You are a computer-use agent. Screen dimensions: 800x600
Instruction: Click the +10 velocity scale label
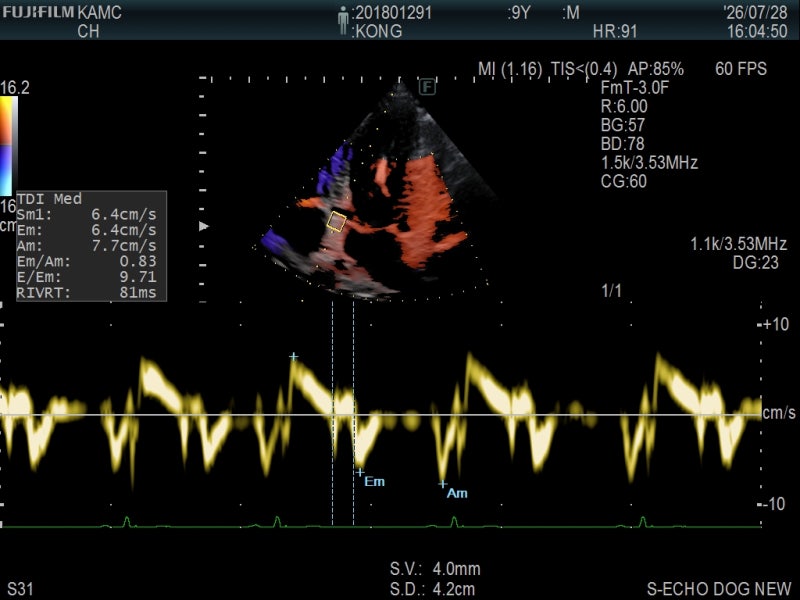coord(776,324)
